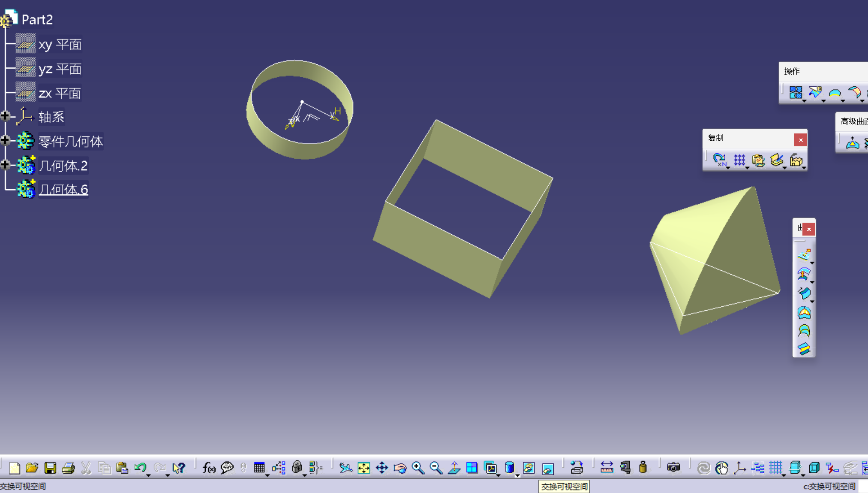Select xy 平面 in the specification tree
868x493 pixels.
tap(60, 44)
